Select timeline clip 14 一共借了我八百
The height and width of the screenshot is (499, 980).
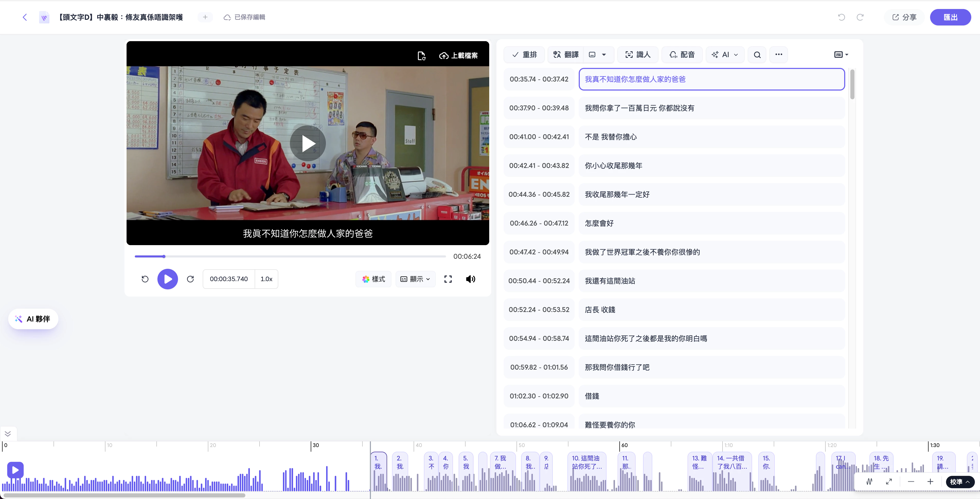tap(732, 472)
